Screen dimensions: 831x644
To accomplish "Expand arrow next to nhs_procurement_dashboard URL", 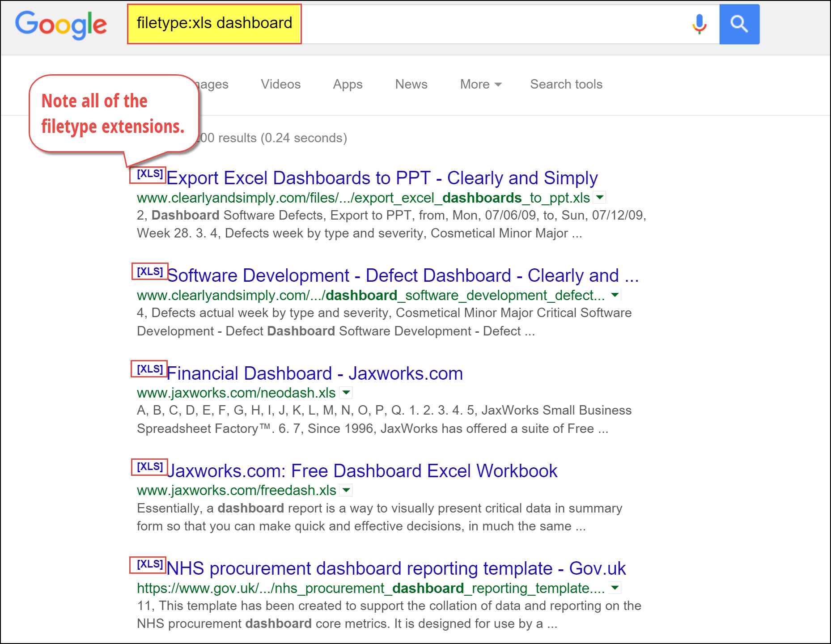I will click(x=615, y=588).
